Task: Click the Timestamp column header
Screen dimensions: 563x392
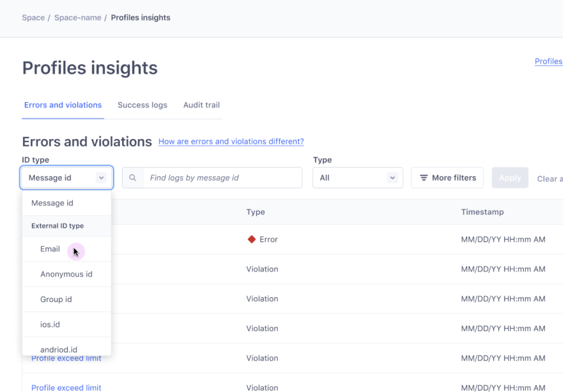Action: (x=482, y=212)
